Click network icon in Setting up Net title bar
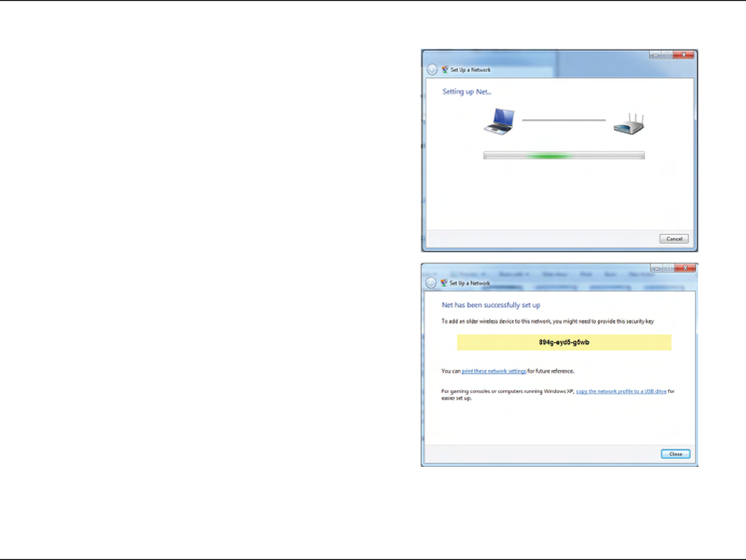746x560 pixels. pyautogui.click(x=444, y=69)
